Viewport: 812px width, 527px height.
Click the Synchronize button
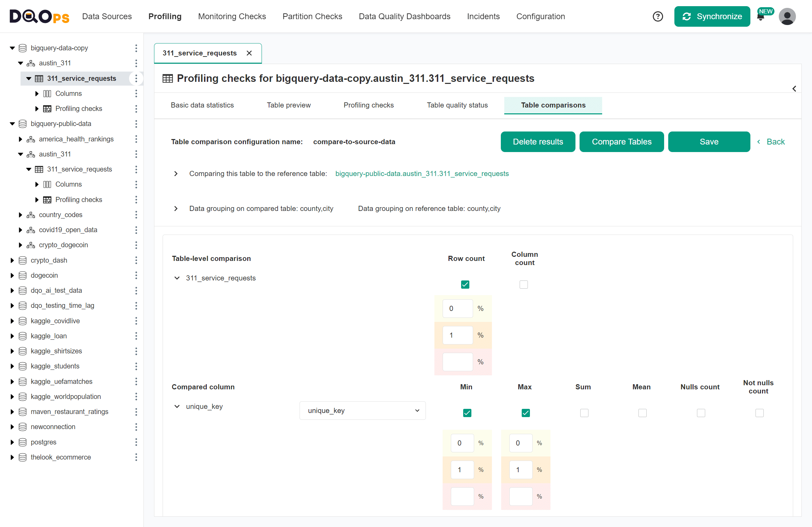tap(712, 16)
